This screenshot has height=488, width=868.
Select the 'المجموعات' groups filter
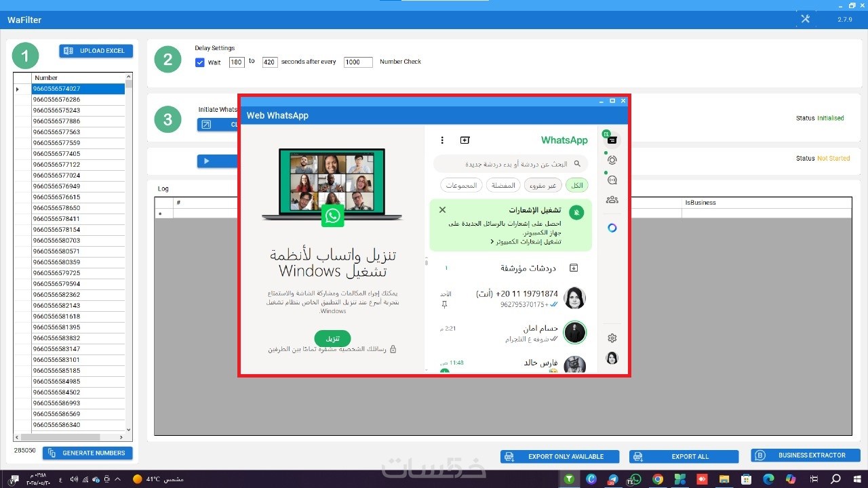[x=461, y=185]
